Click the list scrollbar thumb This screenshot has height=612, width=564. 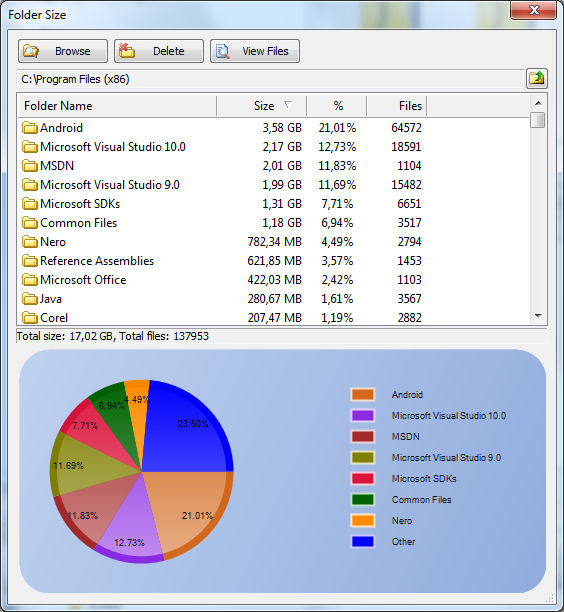[538, 120]
